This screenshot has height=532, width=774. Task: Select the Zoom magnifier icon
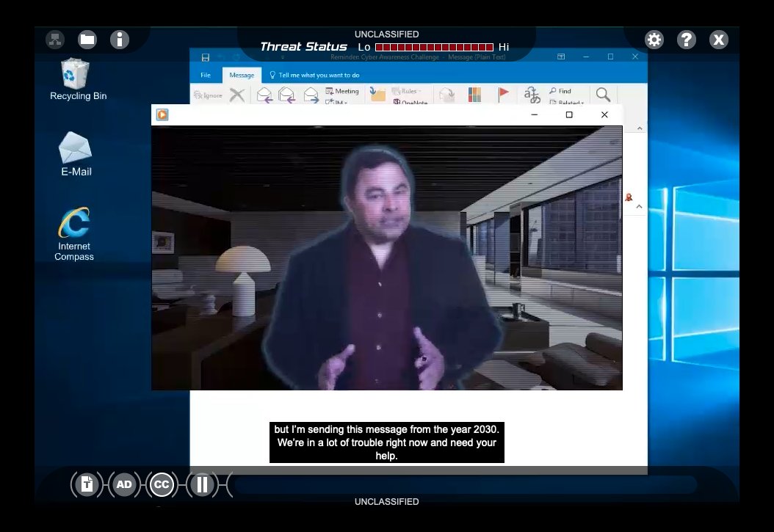coord(602,94)
